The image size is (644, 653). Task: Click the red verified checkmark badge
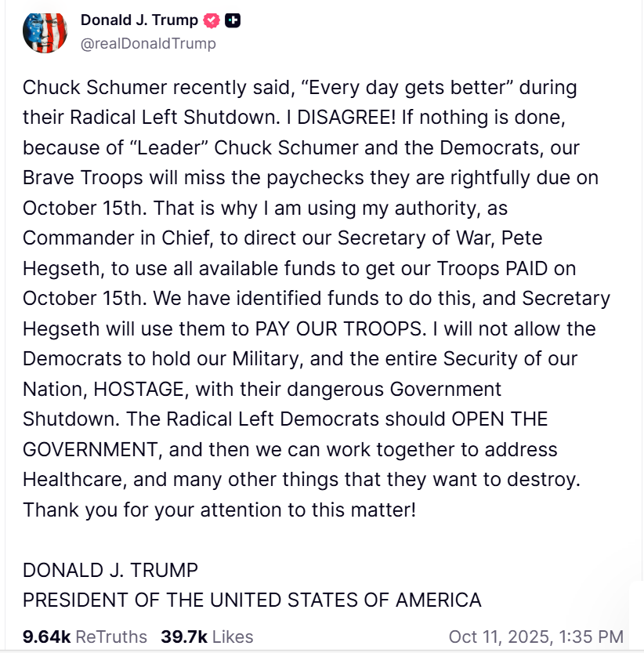click(212, 21)
